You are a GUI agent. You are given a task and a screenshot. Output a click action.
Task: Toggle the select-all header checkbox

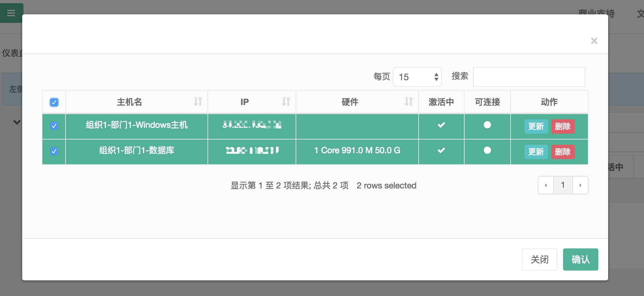point(54,102)
